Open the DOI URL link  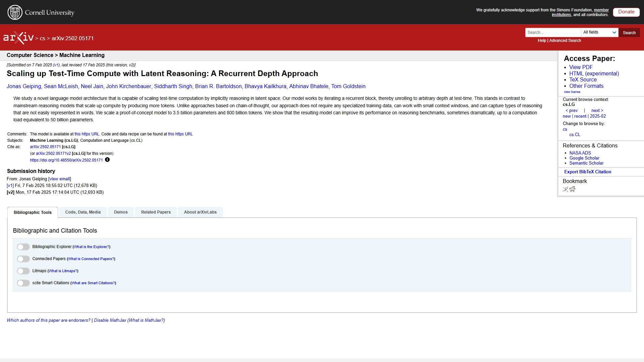pos(66,160)
